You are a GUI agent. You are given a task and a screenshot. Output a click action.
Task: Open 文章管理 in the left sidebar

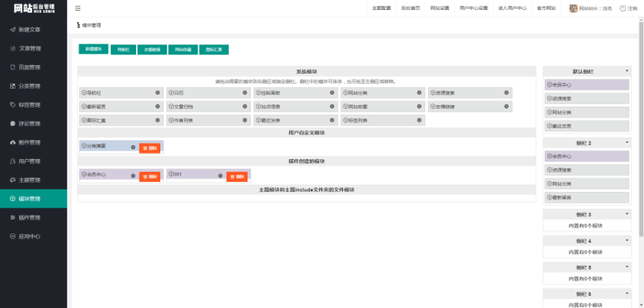tap(30, 49)
